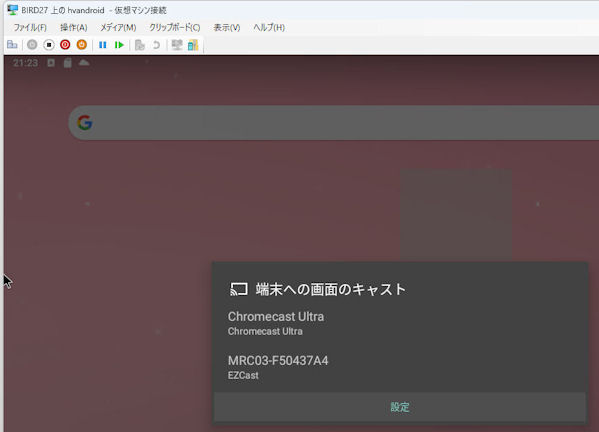
Task: Click the Revert arrow icon
Action: click(156, 45)
